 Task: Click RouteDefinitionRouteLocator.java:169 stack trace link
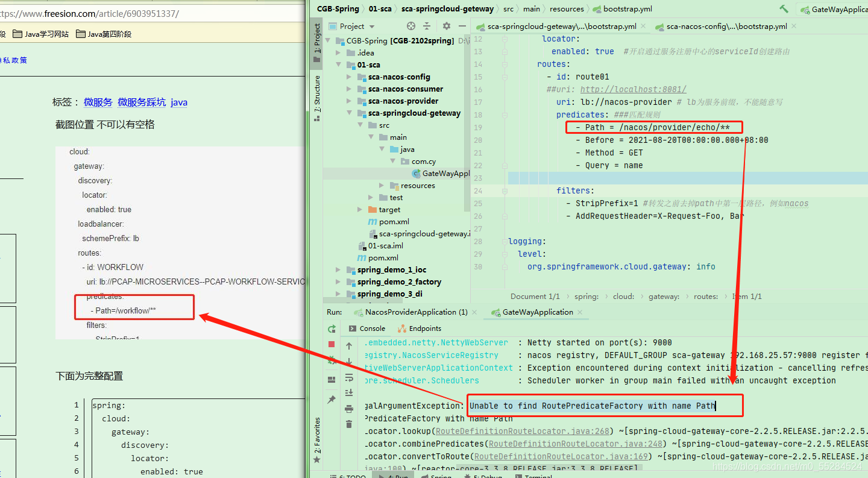(x=562, y=456)
